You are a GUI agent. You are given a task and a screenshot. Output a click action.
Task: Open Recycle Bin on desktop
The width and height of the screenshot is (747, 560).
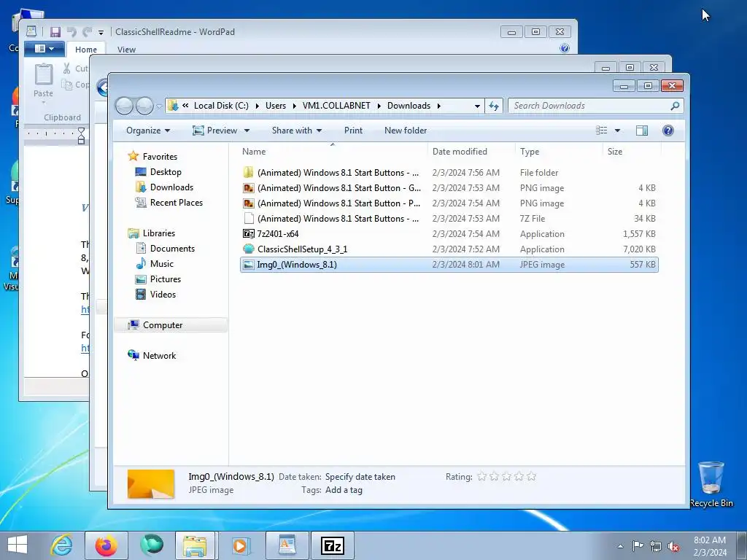(x=711, y=484)
